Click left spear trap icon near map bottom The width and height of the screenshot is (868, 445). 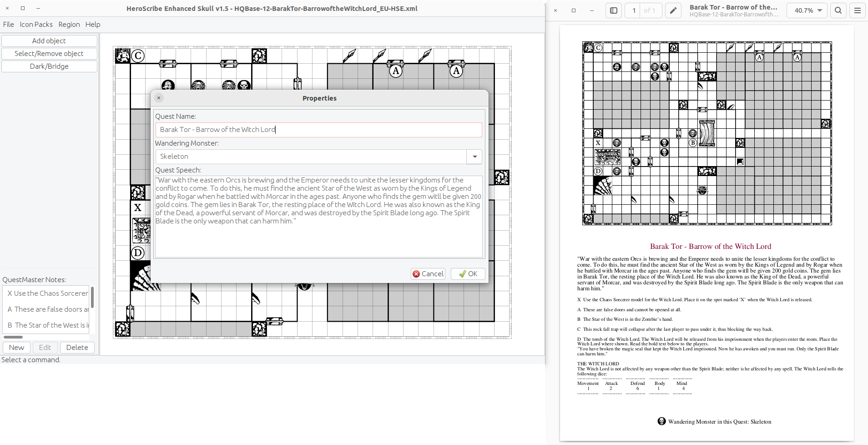[195, 298]
